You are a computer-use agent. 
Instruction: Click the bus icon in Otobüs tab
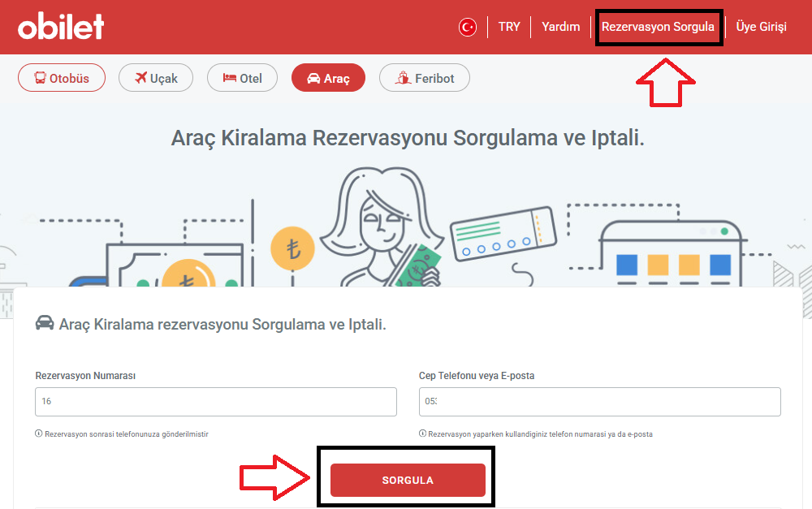pyautogui.click(x=40, y=78)
